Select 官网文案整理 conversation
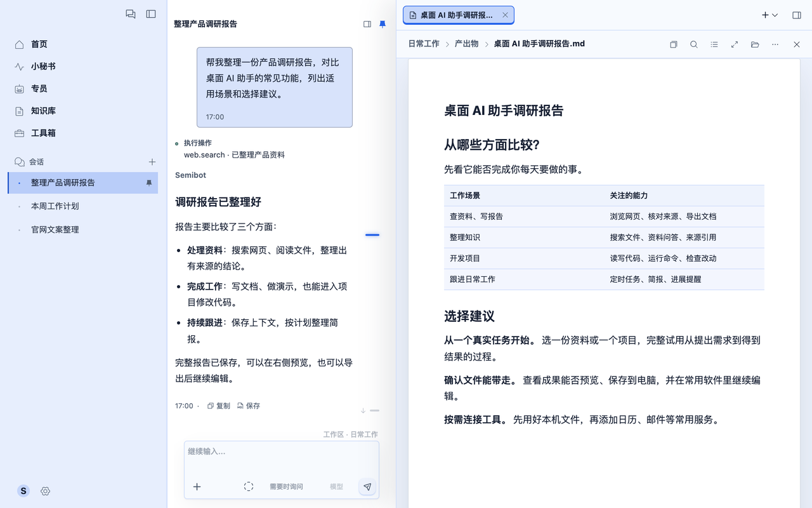 82,230
